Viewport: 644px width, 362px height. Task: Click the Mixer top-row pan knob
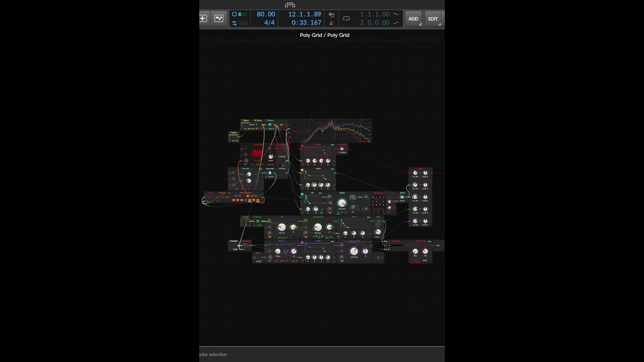[x=425, y=173]
